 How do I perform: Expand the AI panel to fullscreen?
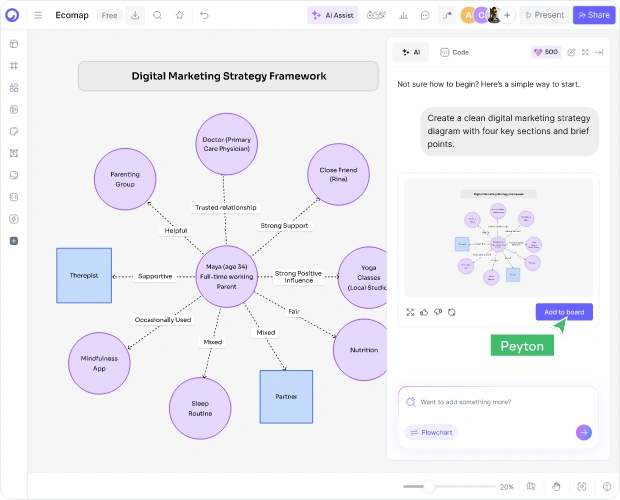coord(585,52)
